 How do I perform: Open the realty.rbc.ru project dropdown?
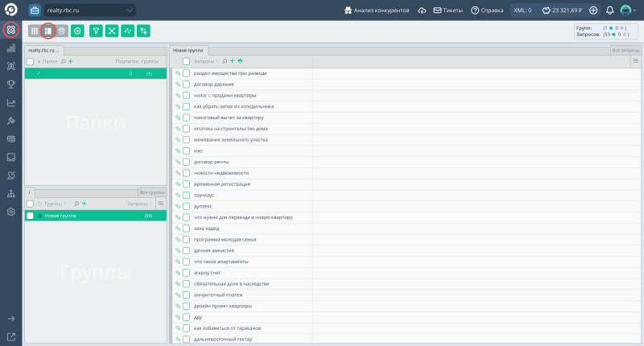[90, 10]
